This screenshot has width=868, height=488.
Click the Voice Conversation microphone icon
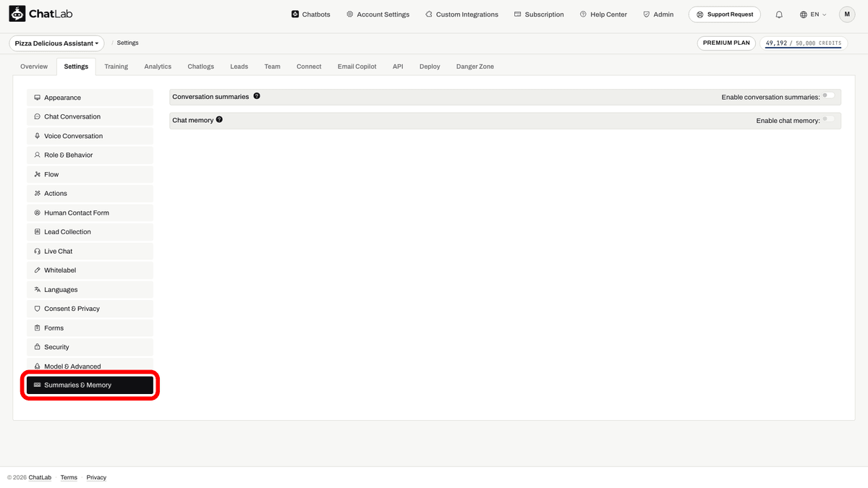pyautogui.click(x=38, y=136)
